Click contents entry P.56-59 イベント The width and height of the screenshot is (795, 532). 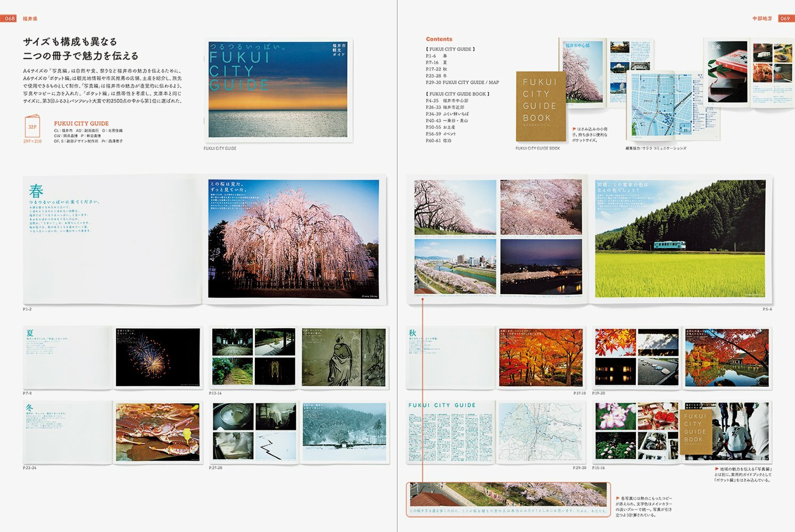[441, 134]
